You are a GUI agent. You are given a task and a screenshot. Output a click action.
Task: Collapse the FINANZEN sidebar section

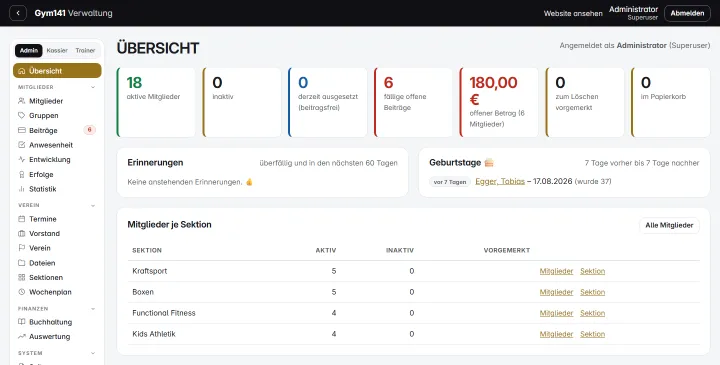click(x=93, y=309)
